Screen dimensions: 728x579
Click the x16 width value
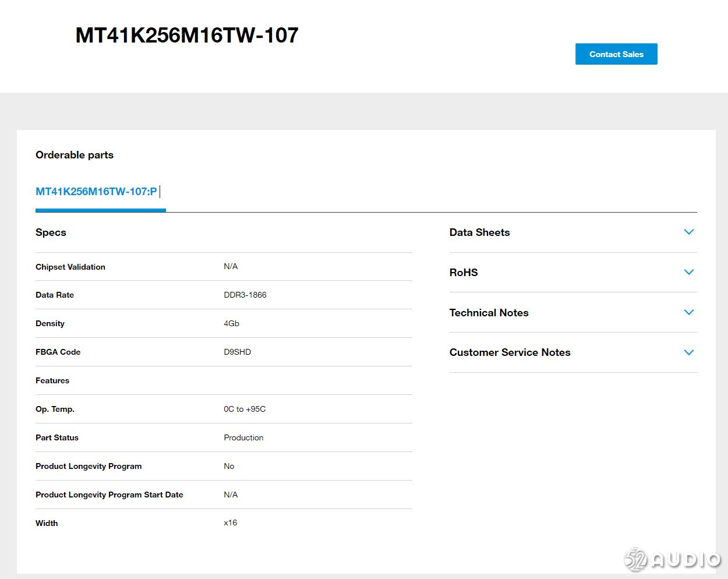[x=231, y=522]
